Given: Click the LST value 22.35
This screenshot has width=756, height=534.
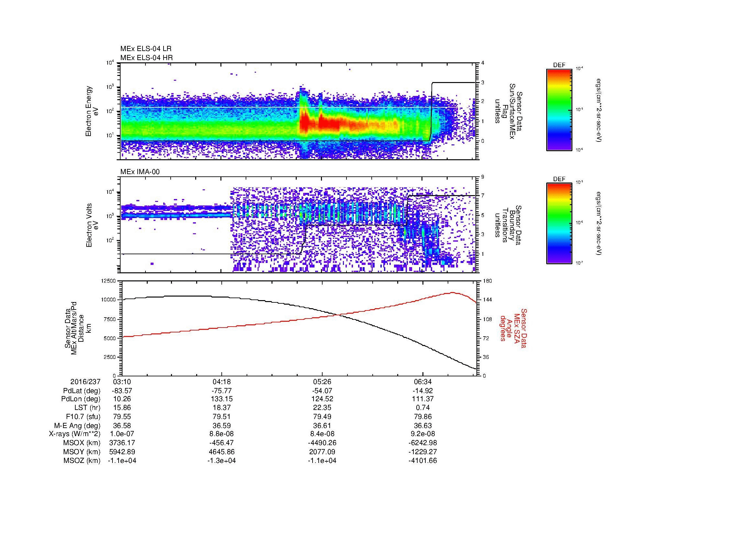Looking at the screenshot, I should 322,408.
